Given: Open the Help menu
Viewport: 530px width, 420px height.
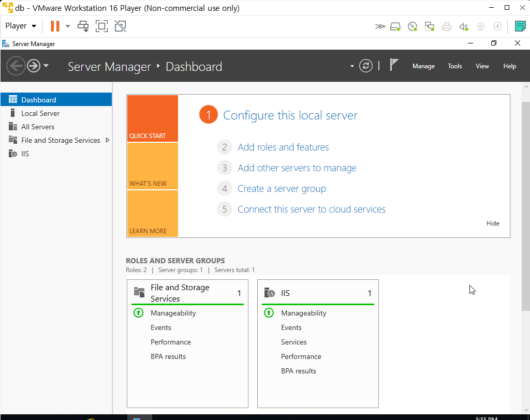Looking at the screenshot, I should 510,66.
